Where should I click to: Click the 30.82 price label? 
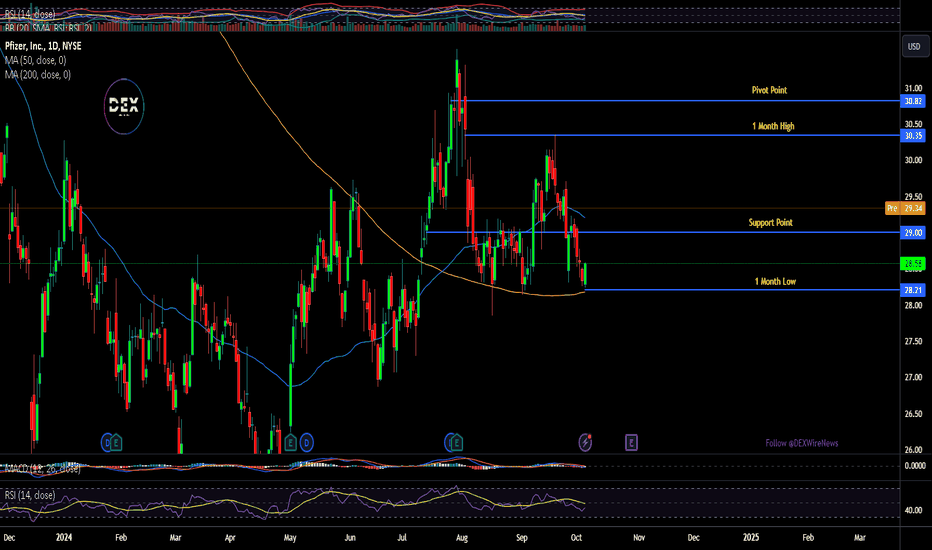pos(913,101)
